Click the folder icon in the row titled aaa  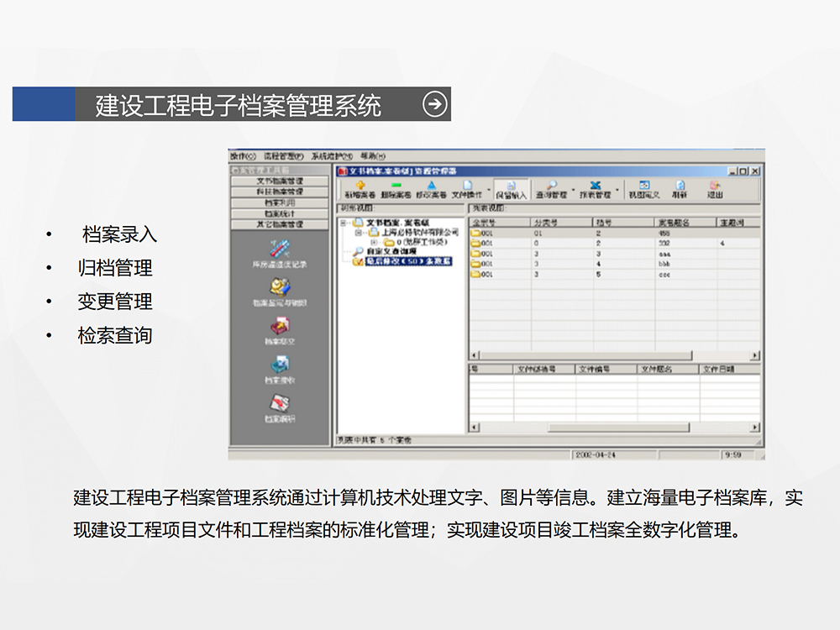475,254
